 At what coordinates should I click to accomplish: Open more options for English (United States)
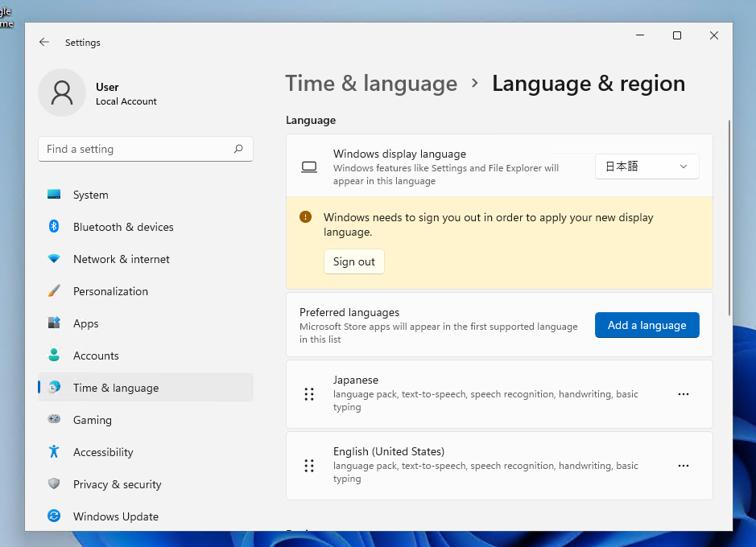[684, 466]
